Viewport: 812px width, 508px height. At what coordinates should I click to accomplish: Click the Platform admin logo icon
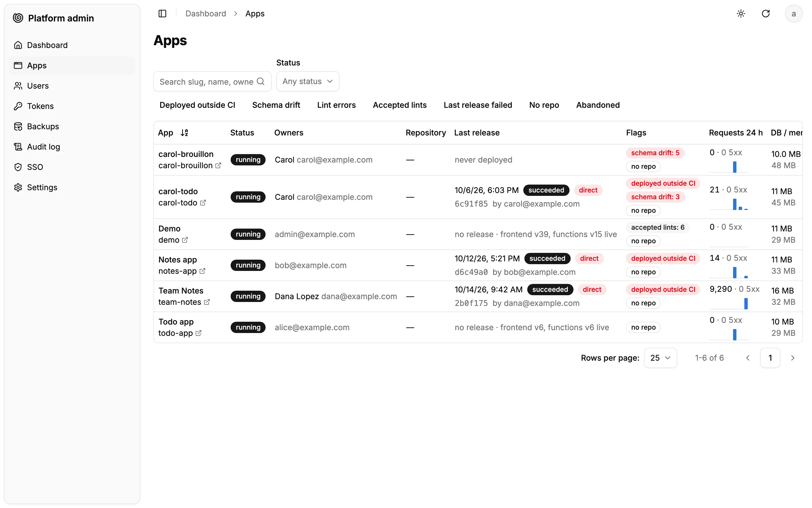tap(18, 18)
